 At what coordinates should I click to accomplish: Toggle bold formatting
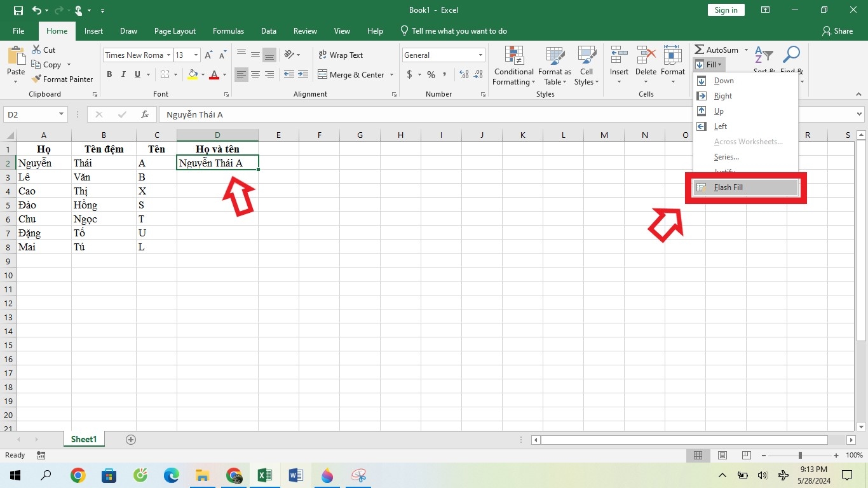(x=108, y=74)
